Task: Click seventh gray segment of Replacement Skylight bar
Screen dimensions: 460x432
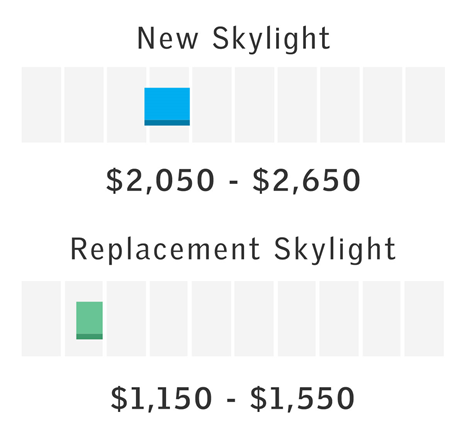Action: tap(297, 319)
